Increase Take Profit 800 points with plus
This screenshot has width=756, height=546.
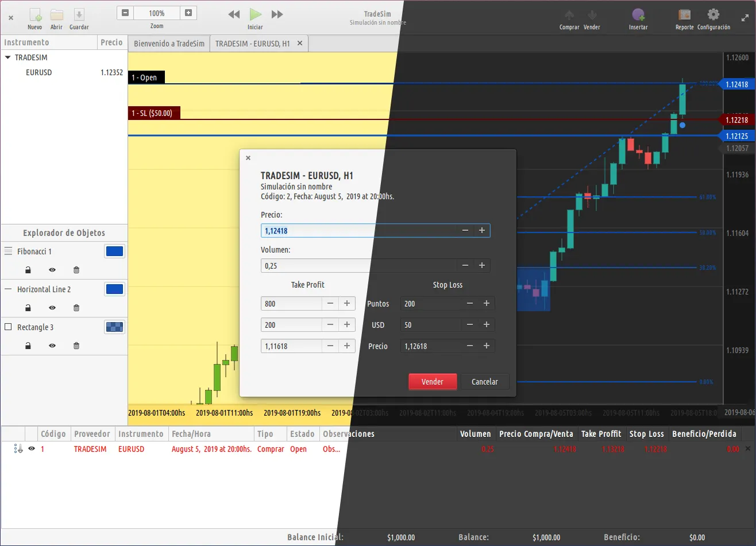coord(347,304)
